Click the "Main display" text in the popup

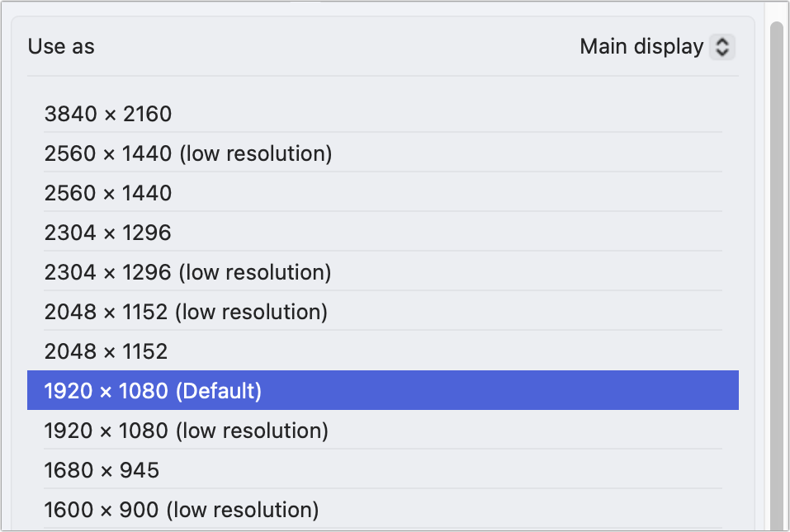coord(641,47)
